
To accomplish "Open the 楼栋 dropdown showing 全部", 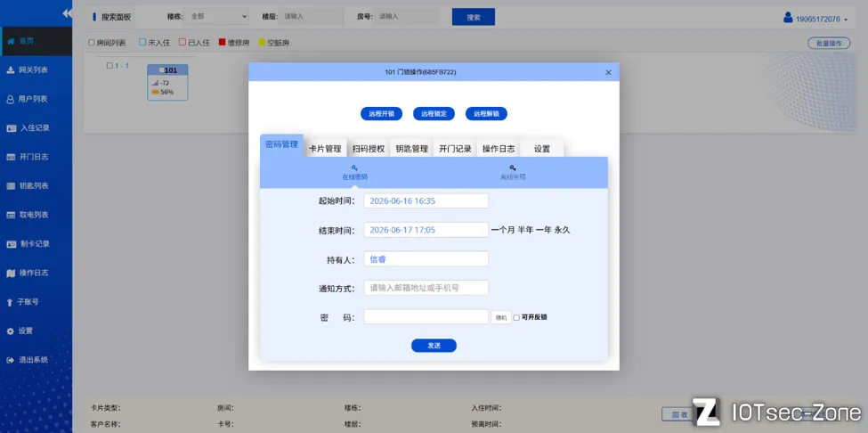I will coord(216,17).
